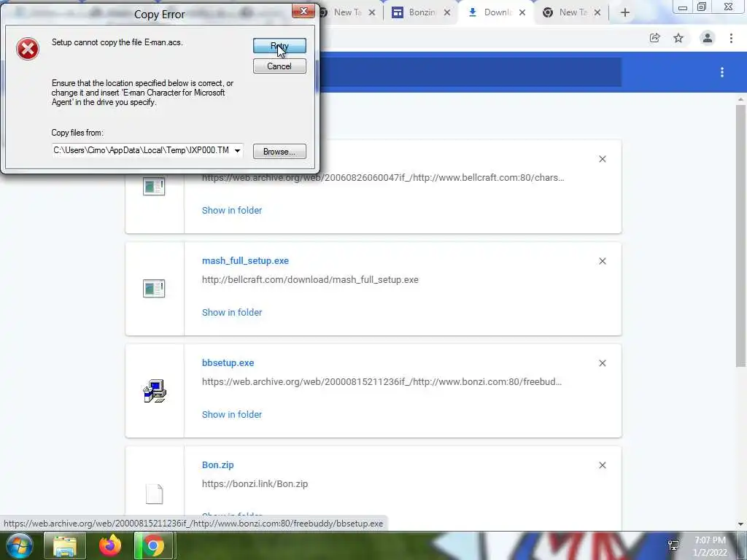Click the Retry button in Copy Error dialog
This screenshot has height=560, width=747.
point(279,46)
